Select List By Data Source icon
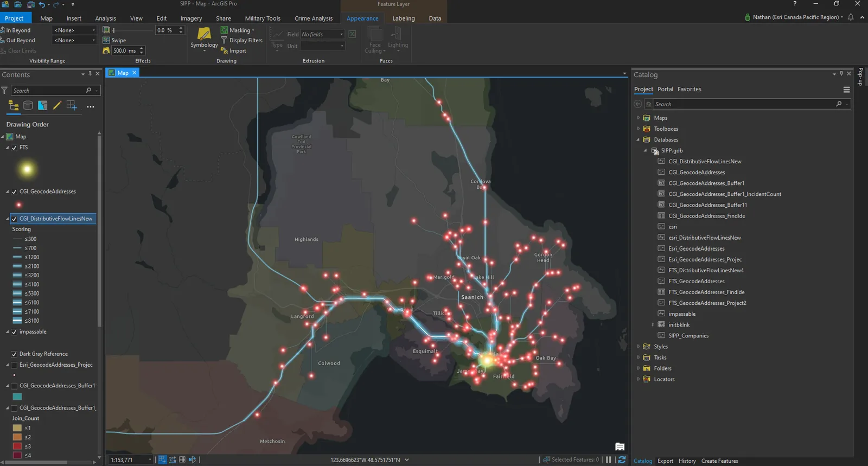 [x=28, y=106]
